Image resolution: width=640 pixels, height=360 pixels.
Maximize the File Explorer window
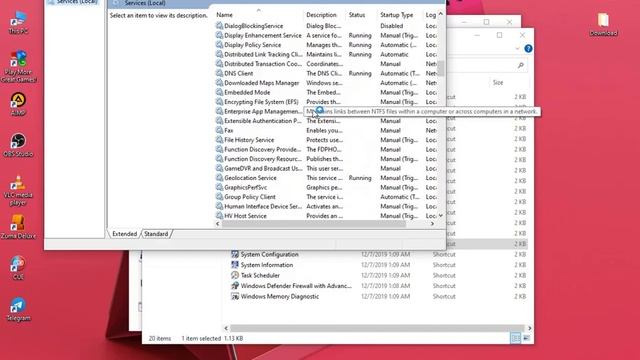click(499, 35)
